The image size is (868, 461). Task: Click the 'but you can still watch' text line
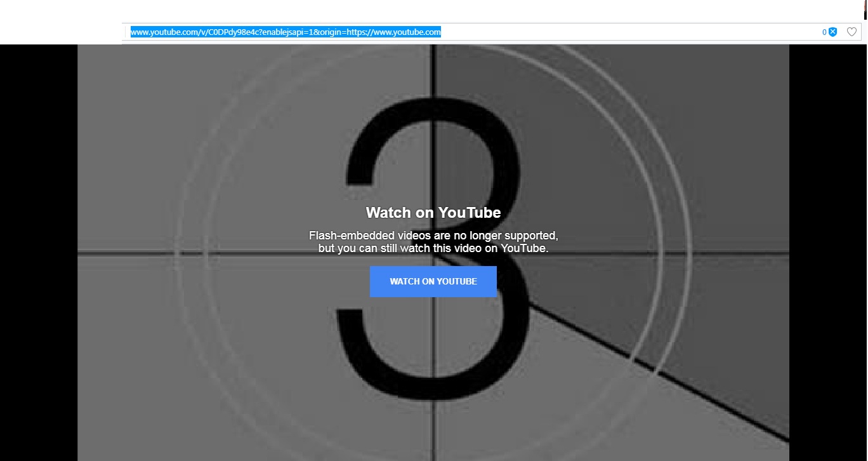pos(433,248)
